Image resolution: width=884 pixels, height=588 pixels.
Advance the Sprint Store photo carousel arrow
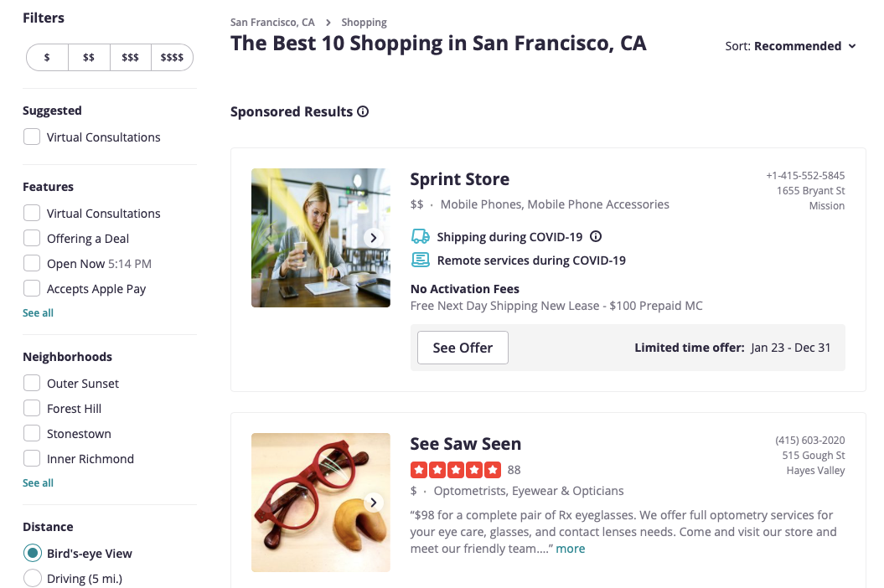click(x=373, y=238)
